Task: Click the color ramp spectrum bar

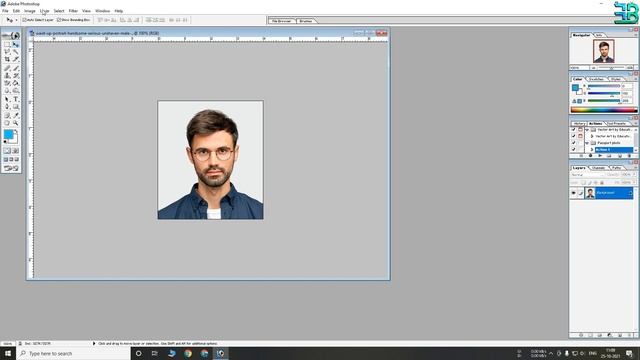Action: click(x=604, y=110)
